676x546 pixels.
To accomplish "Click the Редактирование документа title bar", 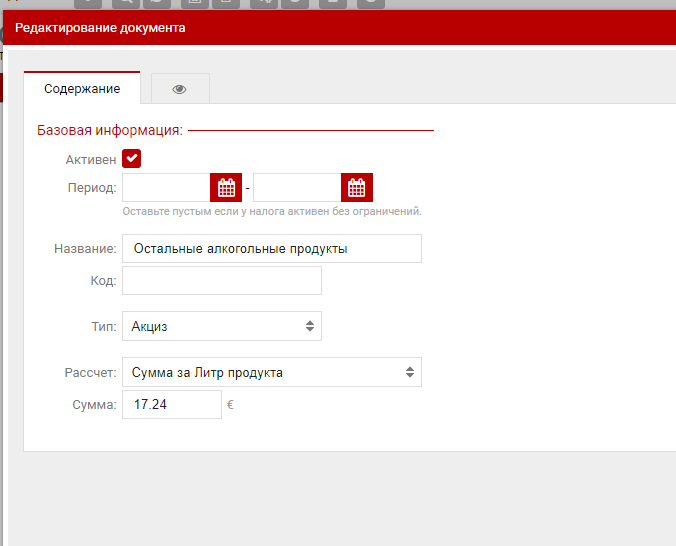I will pyautogui.click(x=100, y=28).
